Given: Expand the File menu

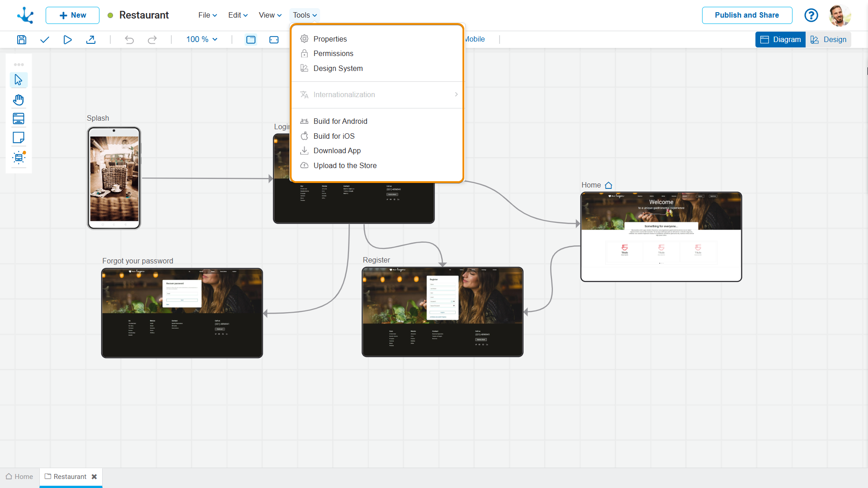Looking at the screenshot, I should [x=208, y=15].
